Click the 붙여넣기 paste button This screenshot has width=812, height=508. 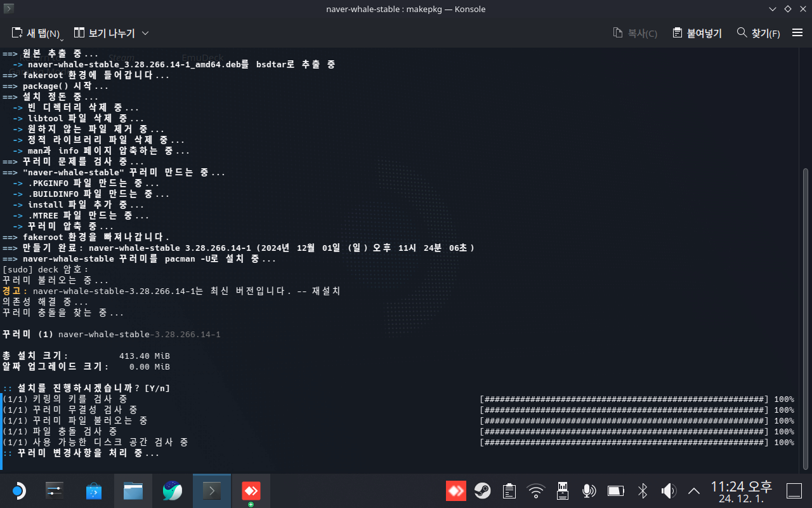[x=697, y=33]
